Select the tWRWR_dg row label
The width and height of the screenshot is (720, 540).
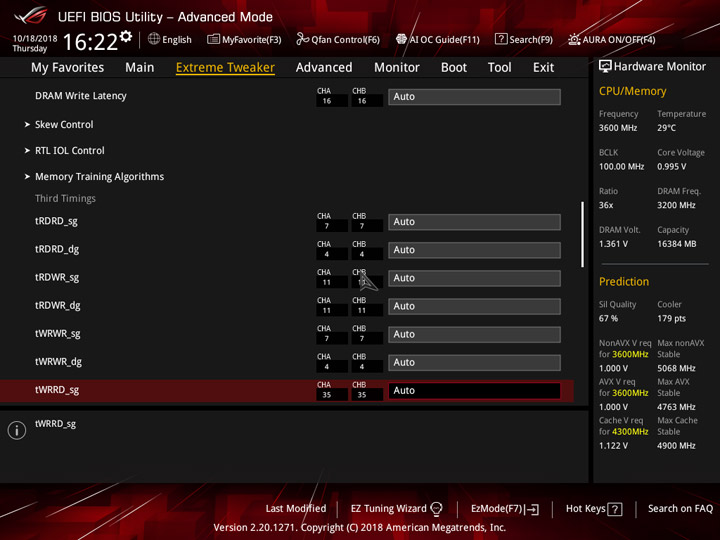tap(58, 362)
